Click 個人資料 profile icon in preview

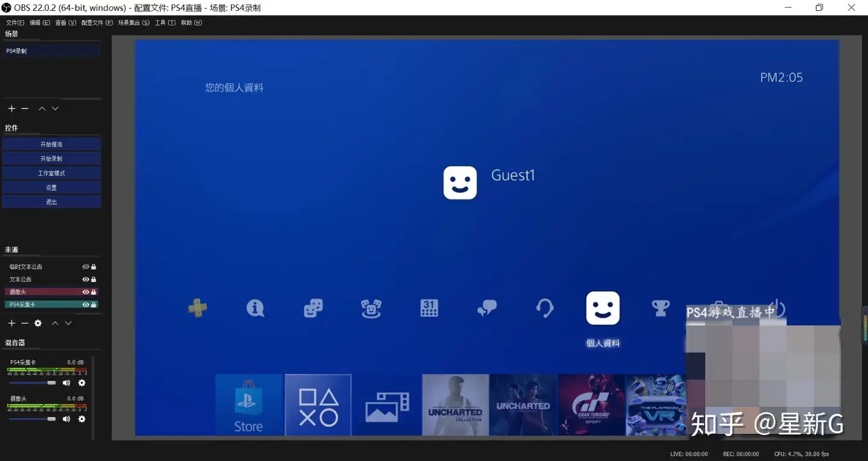(603, 308)
